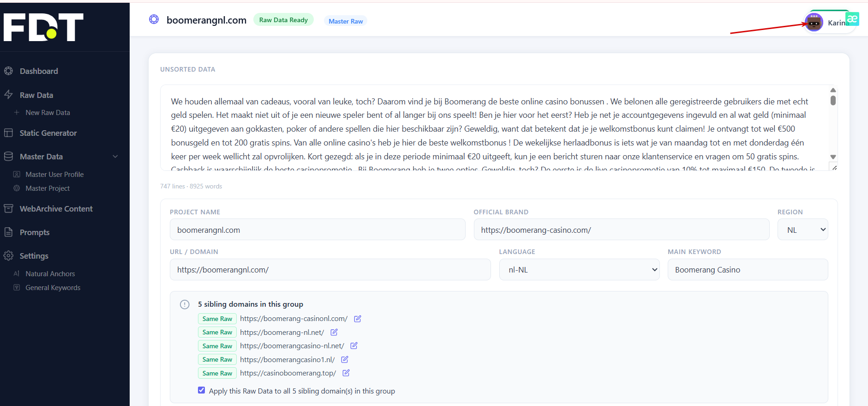Open the Region NL dropdown

point(803,230)
